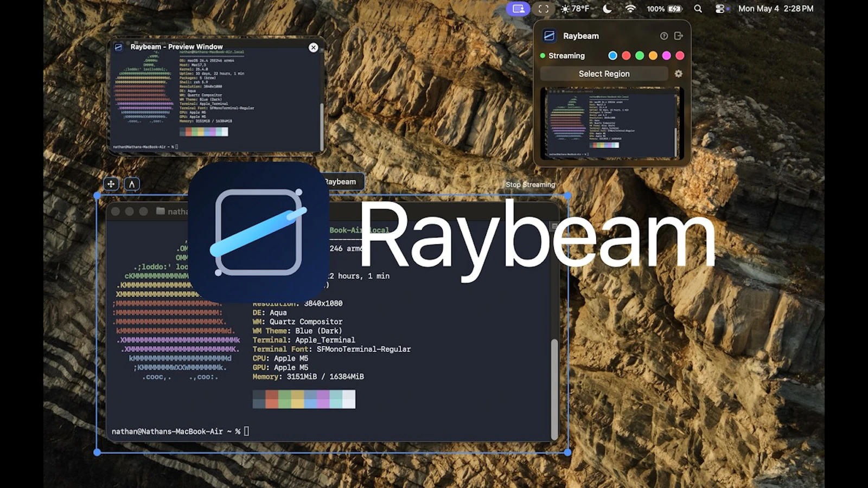The height and width of the screenshot is (488, 868).
Task: Click 'Memory: 3151MiB / 16384MiB' line
Action: pos(308,376)
